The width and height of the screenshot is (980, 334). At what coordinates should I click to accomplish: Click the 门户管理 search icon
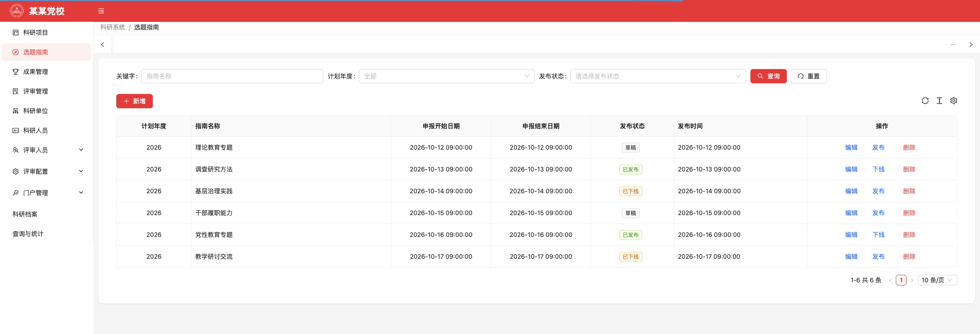click(x=16, y=193)
